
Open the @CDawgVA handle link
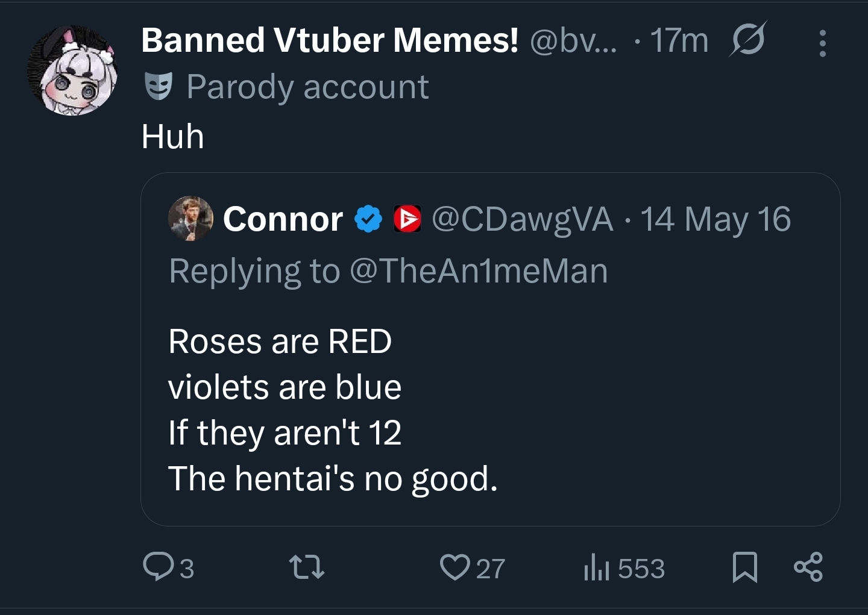pyautogui.click(x=522, y=219)
